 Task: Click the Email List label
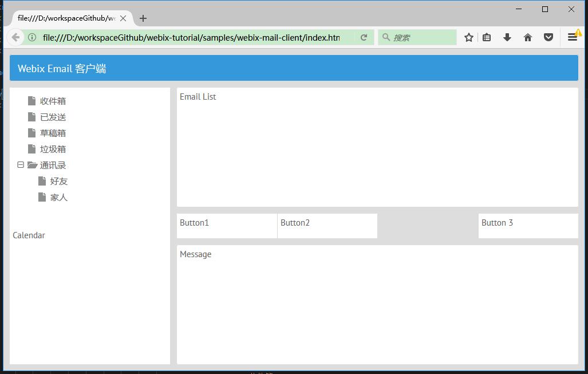pos(198,97)
